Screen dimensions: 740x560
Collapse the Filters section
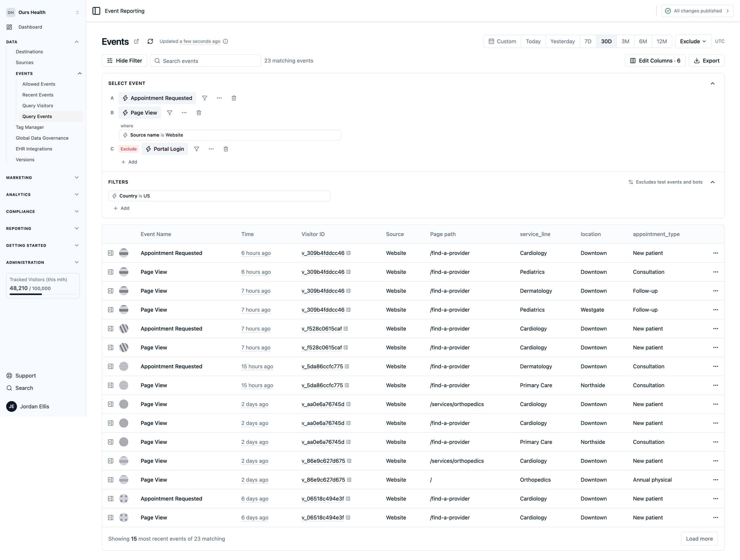click(713, 182)
